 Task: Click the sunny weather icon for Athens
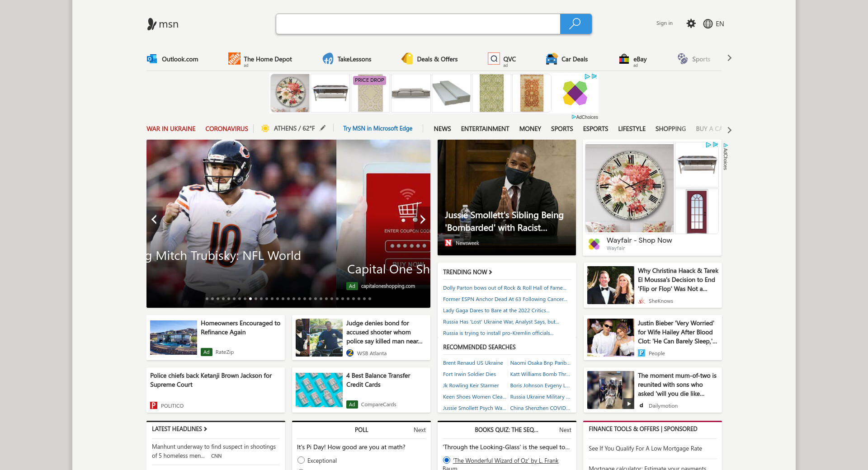pos(265,128)
